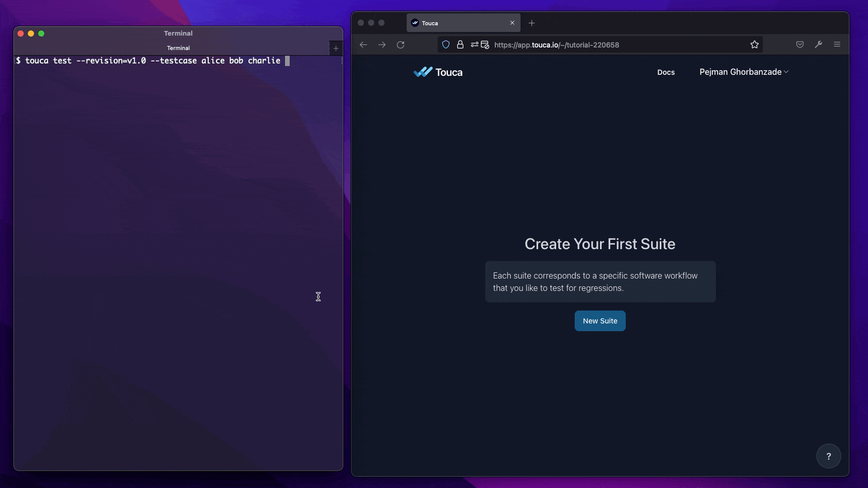Minimize the Terminal window with yellow button
The width and height of the screenshot is (868, 488).
(31, 34)
